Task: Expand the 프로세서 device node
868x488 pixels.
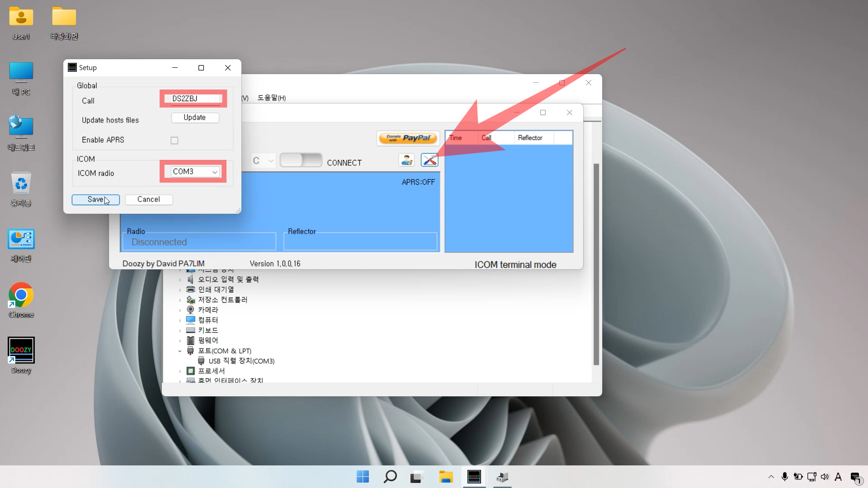Action: (180, 371)
